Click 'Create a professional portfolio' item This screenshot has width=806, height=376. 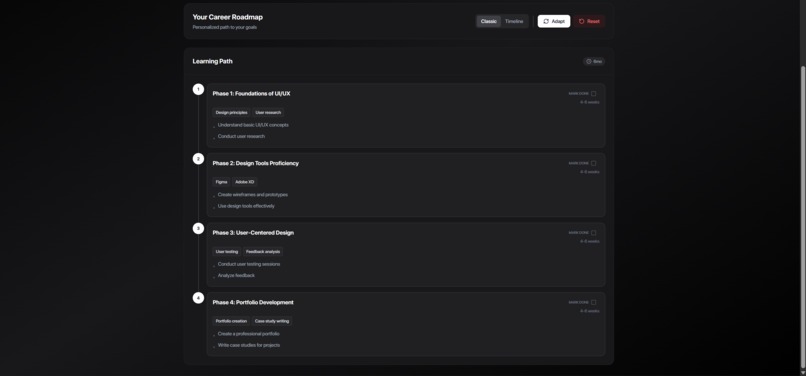(248, 334)
